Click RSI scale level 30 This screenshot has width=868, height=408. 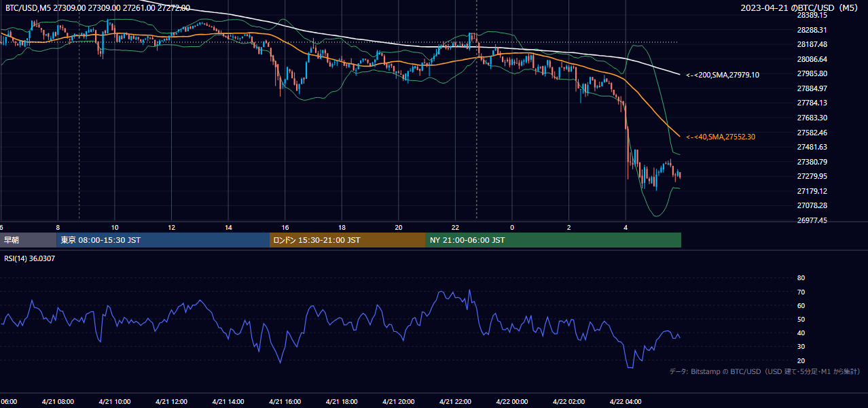click(x=801, y=347)
